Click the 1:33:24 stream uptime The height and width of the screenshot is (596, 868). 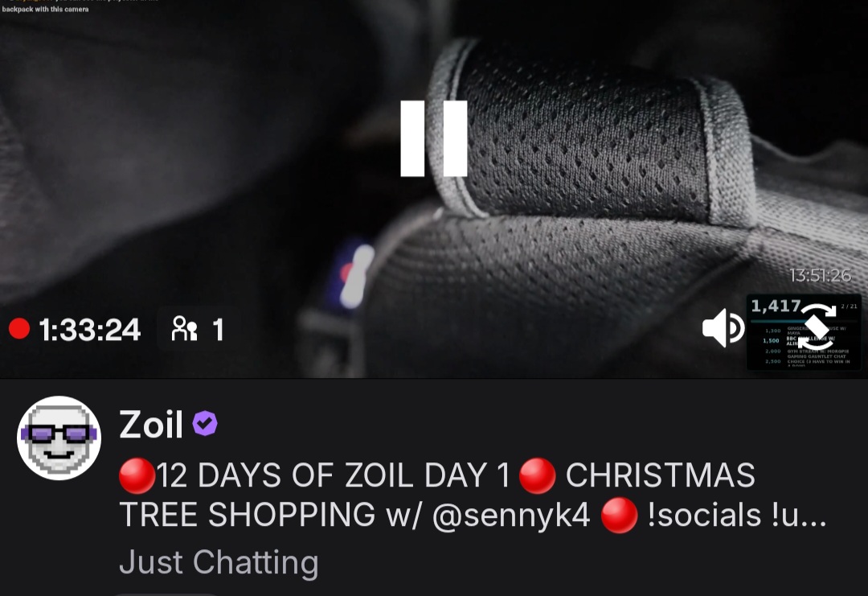pos(90,330)
